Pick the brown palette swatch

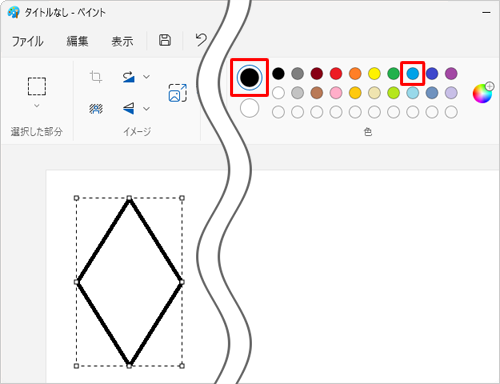click(x=317, y=93)
